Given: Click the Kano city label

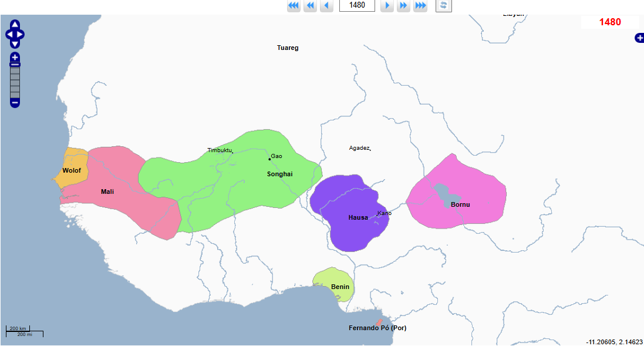Looking at the screenshot, I should [x=385, y=213].
